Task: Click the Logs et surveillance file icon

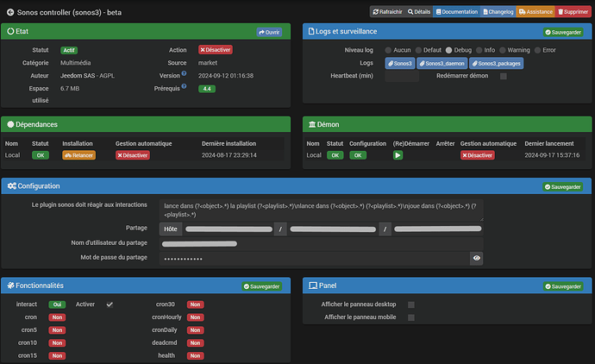Action: click(x=311, y=31)
